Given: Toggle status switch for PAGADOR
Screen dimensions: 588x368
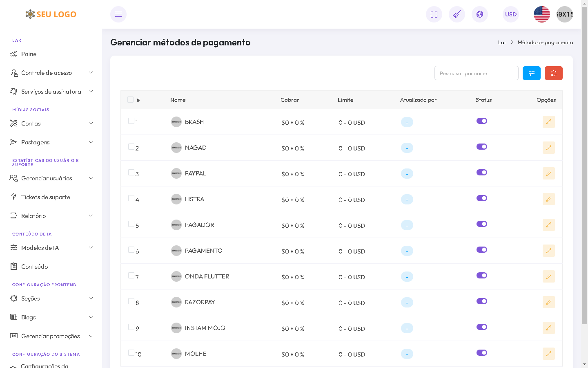Looking at the screenshot, I should 482,224.
